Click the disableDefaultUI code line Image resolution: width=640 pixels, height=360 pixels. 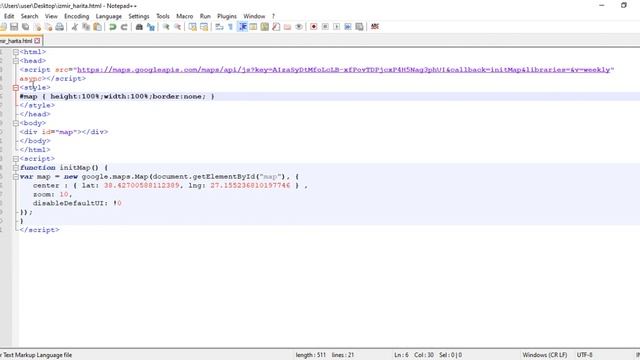[x=77, y=203]
